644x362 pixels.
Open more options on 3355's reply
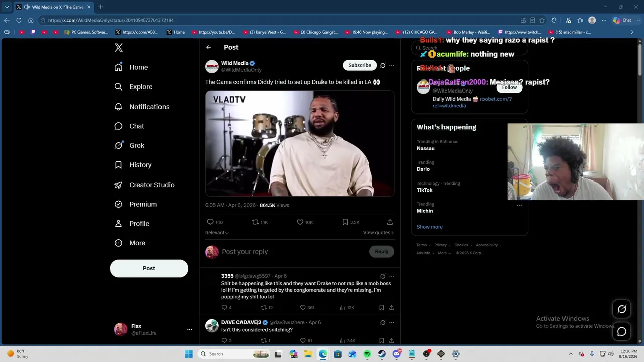point(392,276)
